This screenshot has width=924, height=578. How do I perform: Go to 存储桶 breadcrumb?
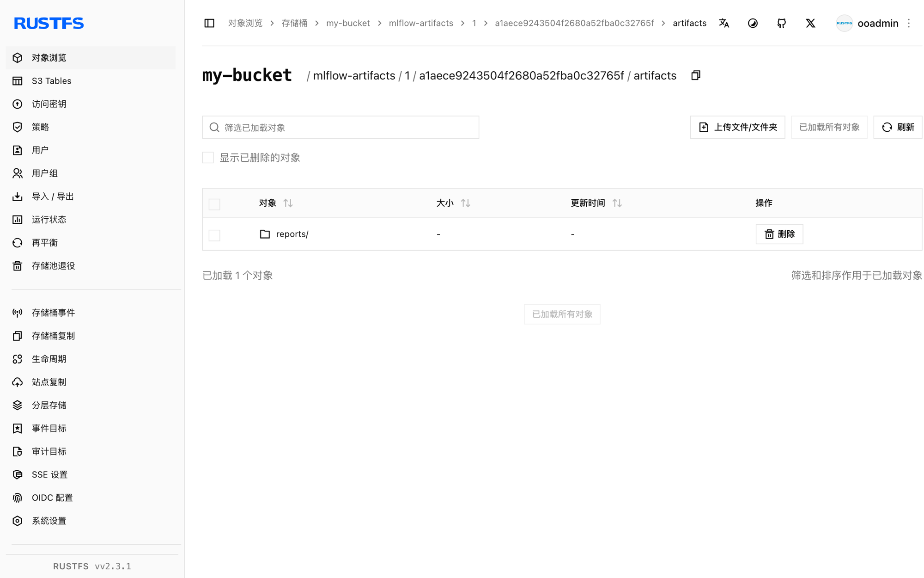pos(294,23)
